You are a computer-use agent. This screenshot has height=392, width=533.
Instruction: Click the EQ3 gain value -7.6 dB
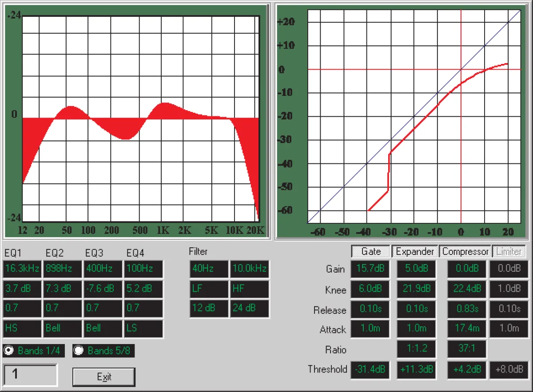tap(103, 289)
